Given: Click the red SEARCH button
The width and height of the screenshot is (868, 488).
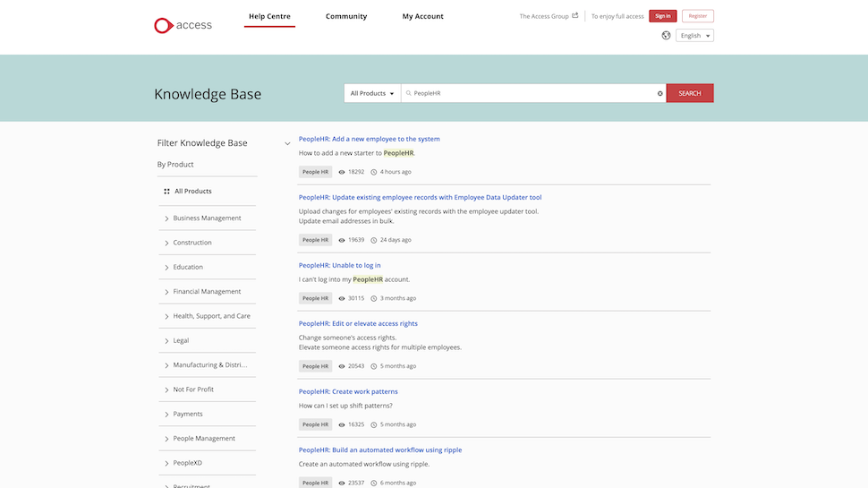Looking at the screenshot, I should click(690, 93).
